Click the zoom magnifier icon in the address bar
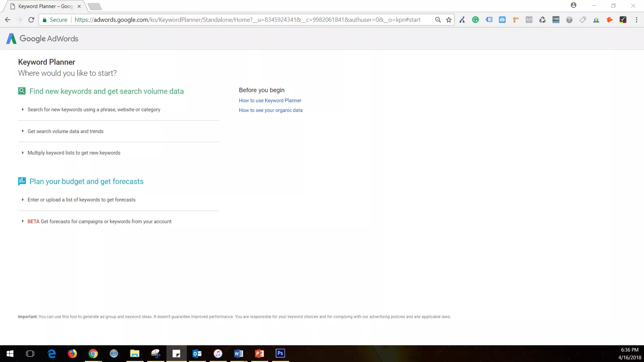644x362 pixels. 438,19
